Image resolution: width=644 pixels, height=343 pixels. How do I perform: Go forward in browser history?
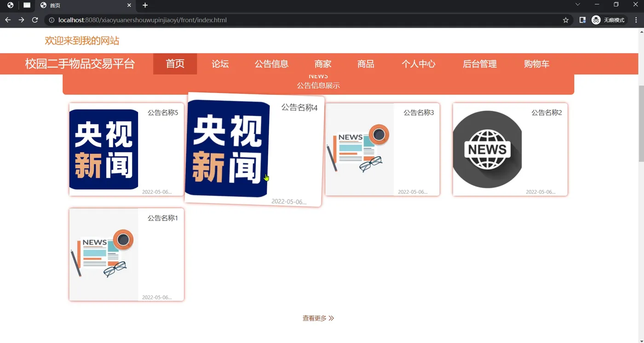21,20
